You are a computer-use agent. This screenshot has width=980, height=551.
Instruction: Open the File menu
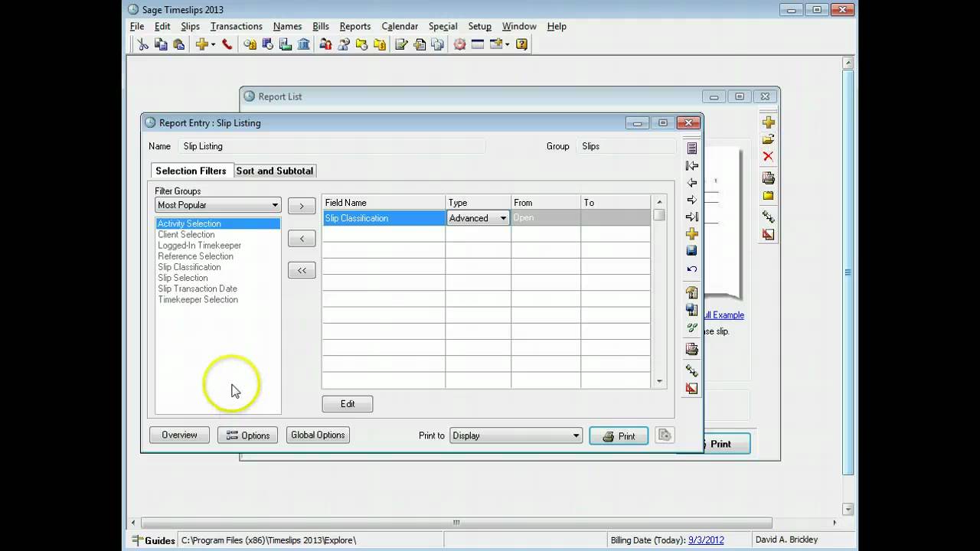[x=137, y=26]
